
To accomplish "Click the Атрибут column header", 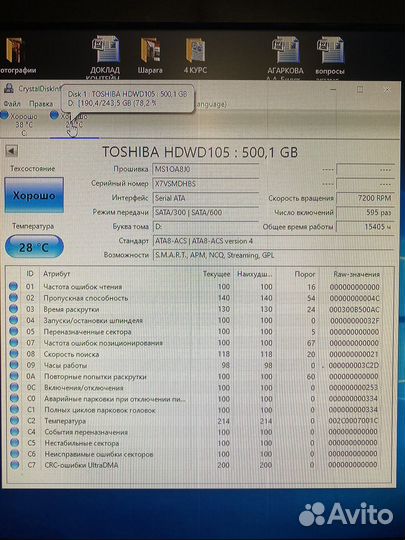I will coord(57,274).
